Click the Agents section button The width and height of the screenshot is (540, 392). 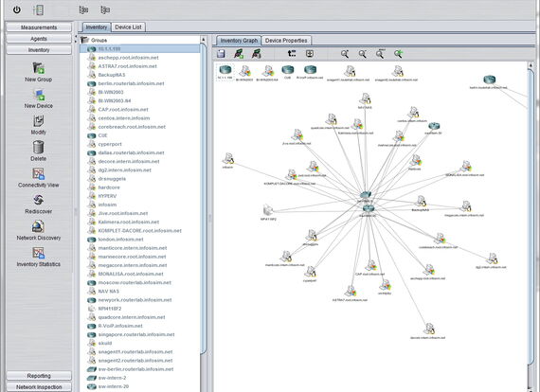pos(39,39)
